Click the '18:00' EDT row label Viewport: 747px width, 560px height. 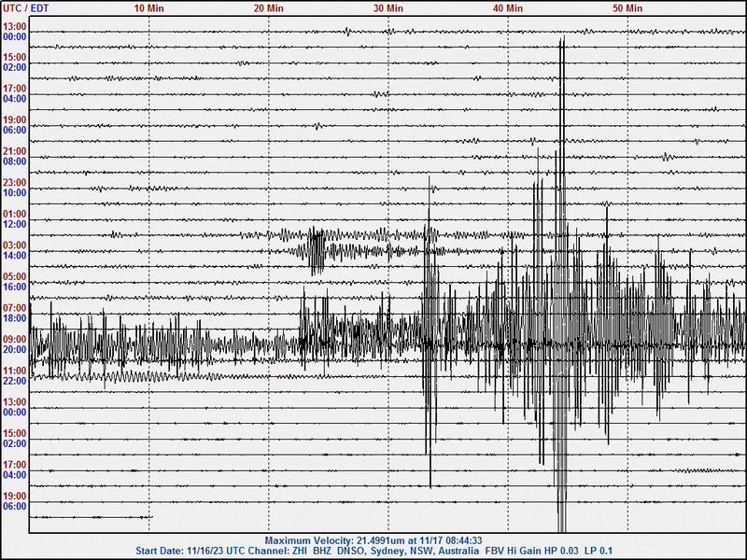[15, 318]
